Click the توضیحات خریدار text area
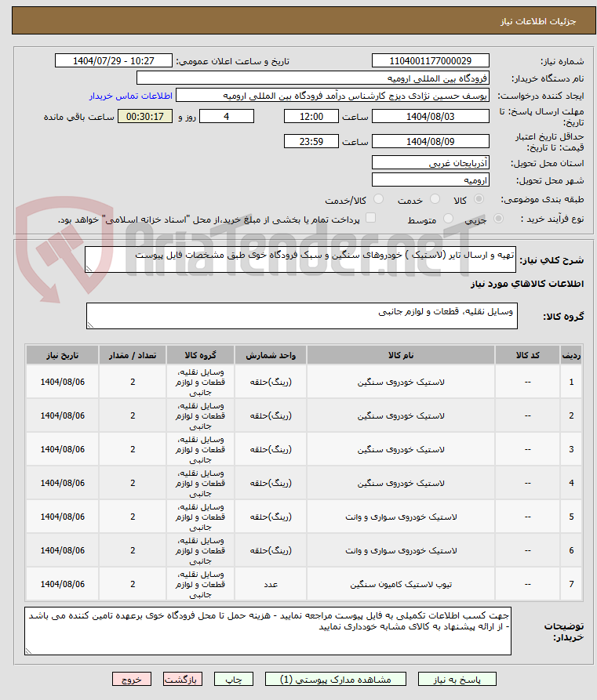597x700 pixels. pos(268,631)
